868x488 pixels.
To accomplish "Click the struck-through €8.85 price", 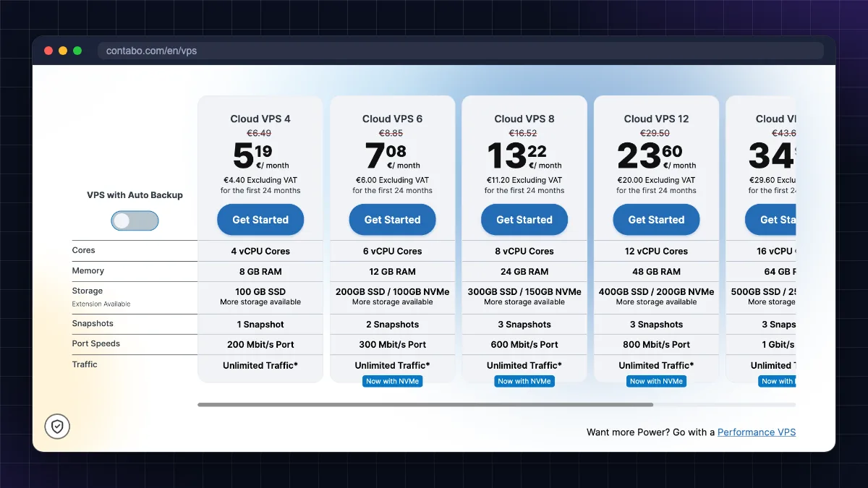I will coord(391,133).
